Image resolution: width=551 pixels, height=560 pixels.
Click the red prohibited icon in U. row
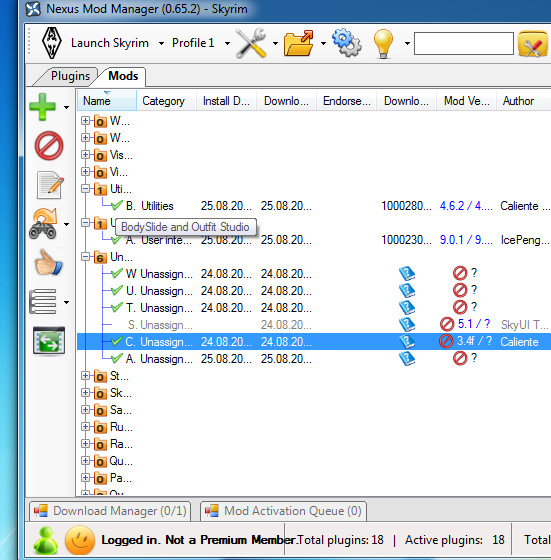460,290
